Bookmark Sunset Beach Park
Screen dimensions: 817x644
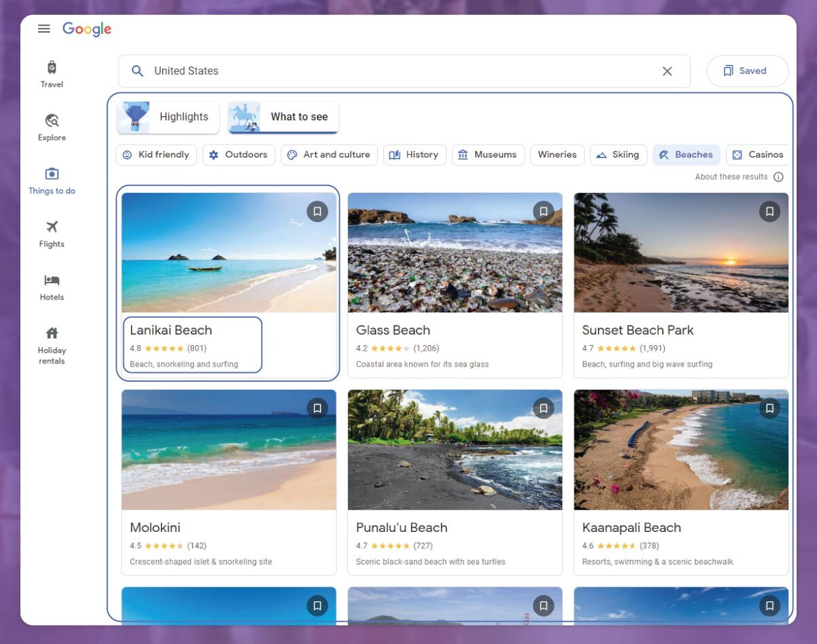coord(769,211)
